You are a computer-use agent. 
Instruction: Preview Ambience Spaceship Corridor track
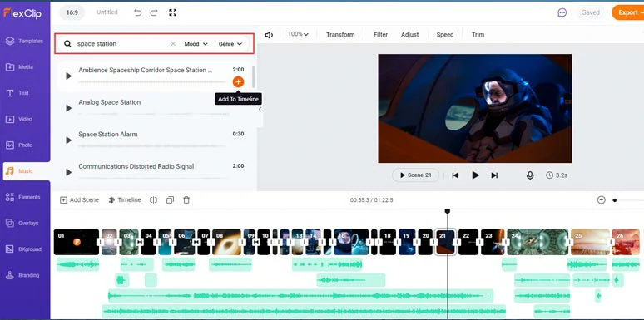(x=68, y=76)
